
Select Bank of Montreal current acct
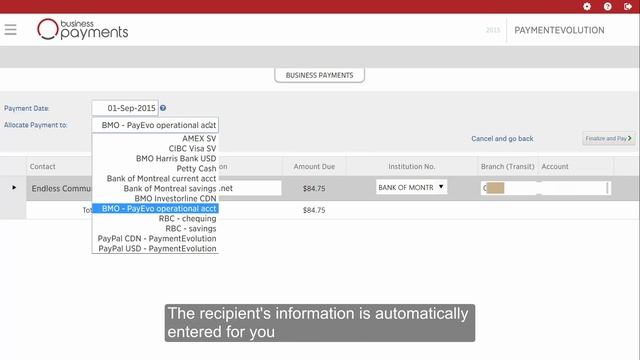click(156, 178)
